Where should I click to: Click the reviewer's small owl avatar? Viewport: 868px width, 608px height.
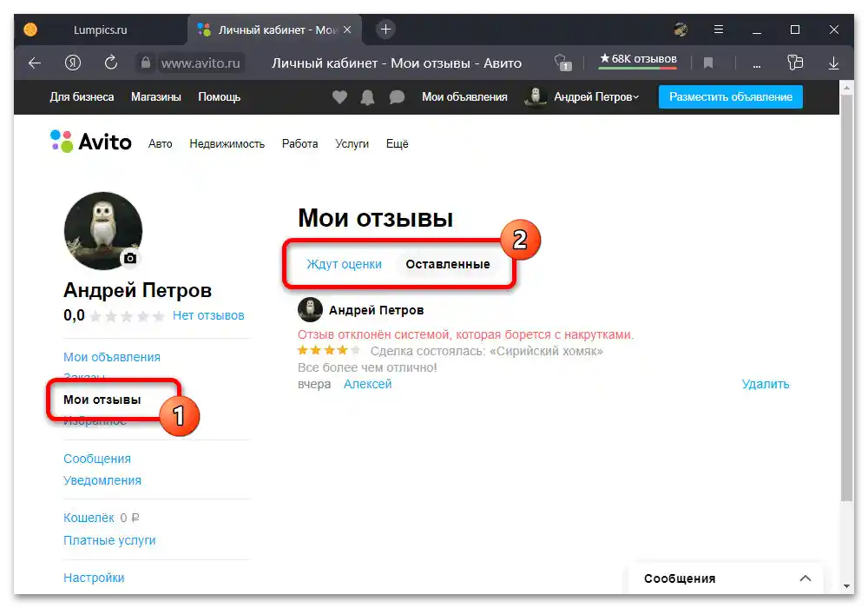click(310, 309)
